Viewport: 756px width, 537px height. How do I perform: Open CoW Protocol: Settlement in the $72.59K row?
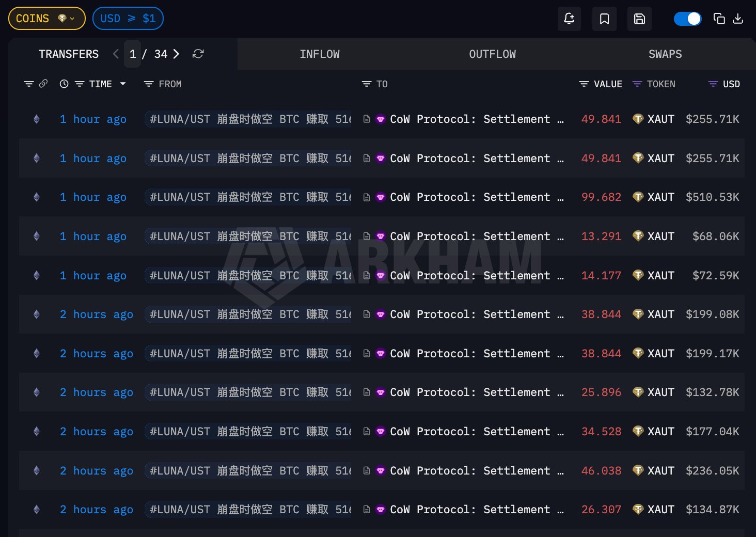click(x=477, y=276)
